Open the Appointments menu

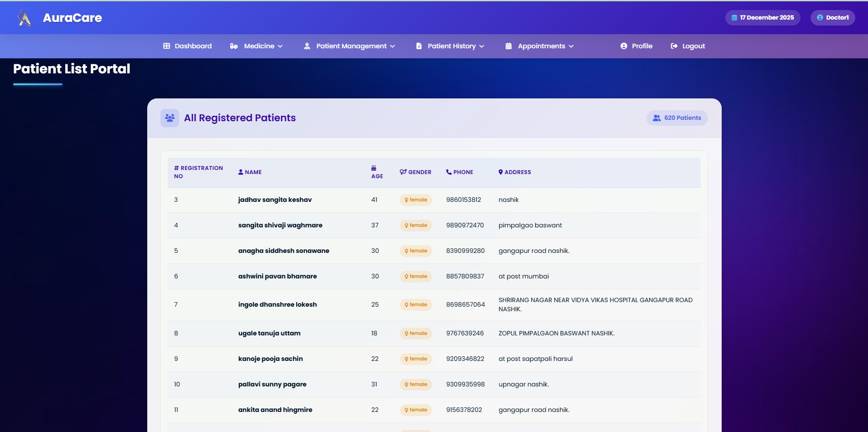[541, 46]
